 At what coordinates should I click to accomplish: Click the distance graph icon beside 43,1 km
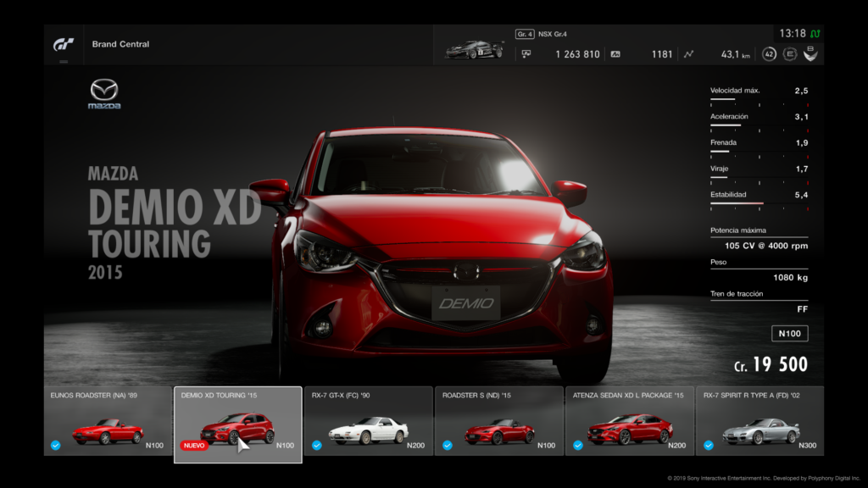(688, 54)
